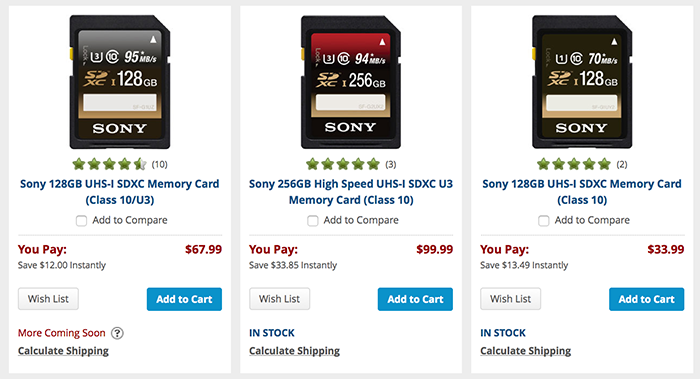The height and width of the screenshot is (379, 700).
Task: Open the Sony 95MB/s 128GB card image
Action: point(120,82)
